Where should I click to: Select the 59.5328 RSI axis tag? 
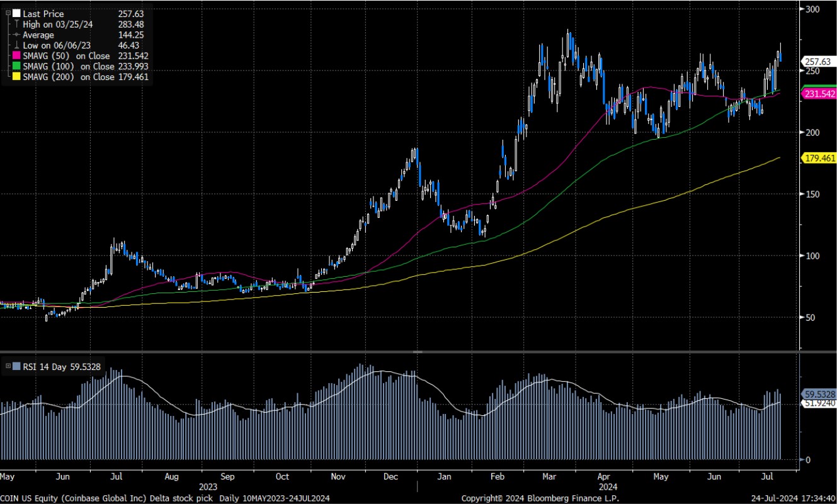click(819, 394)
